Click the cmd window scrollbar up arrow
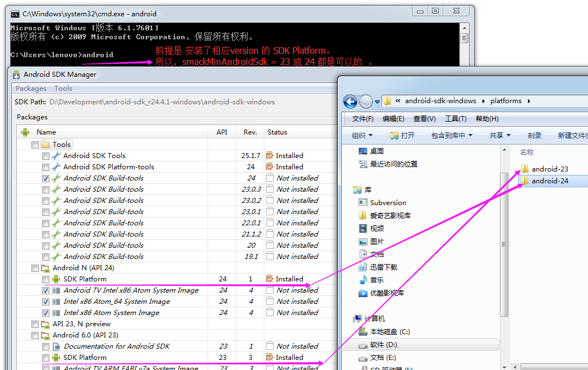 [465, 28]
